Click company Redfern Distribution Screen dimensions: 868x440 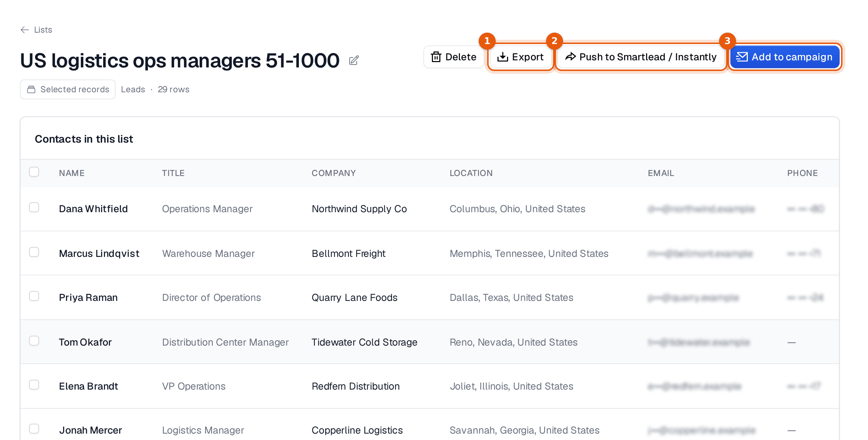tap(356, 386)
